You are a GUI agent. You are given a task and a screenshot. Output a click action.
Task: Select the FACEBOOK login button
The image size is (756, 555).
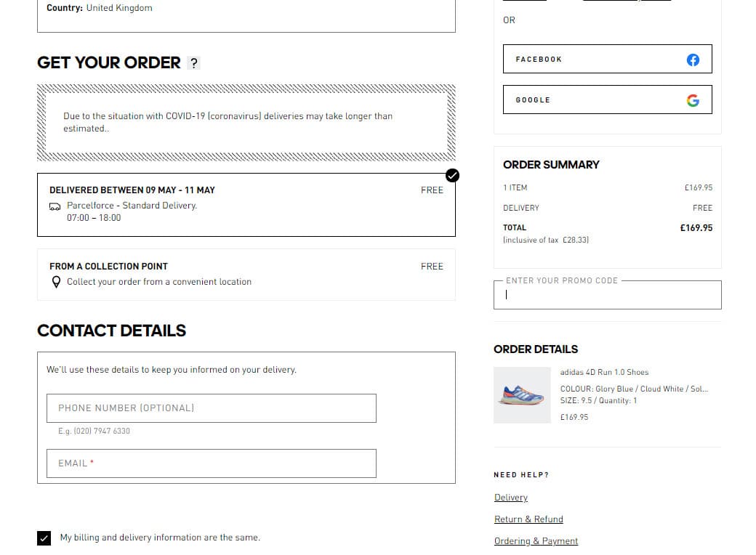coord(608,59)
